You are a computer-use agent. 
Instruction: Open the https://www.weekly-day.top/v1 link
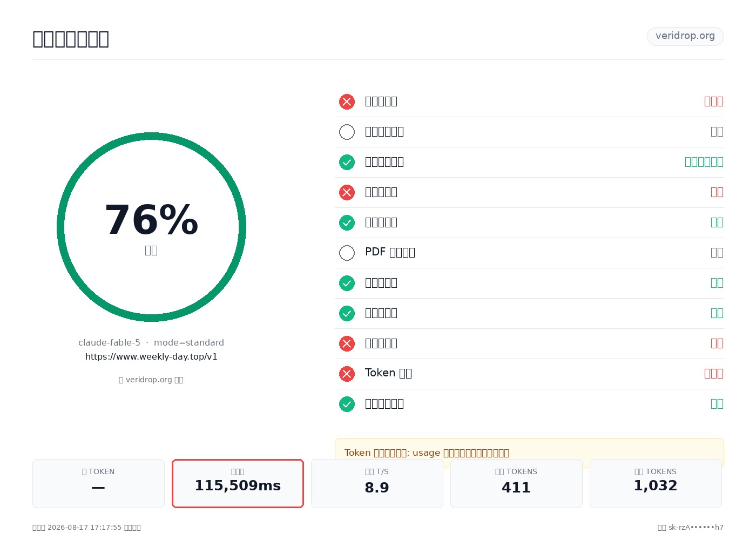point(151,357)
